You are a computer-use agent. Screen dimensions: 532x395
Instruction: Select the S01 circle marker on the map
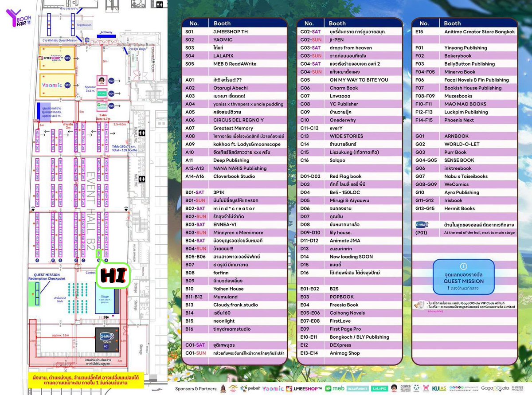68,58
